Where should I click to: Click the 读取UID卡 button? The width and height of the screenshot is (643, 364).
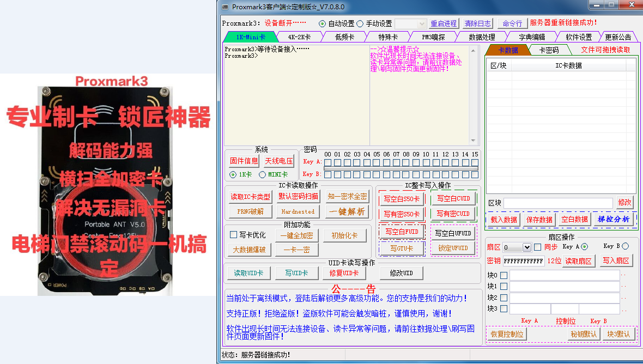(248, 273)
